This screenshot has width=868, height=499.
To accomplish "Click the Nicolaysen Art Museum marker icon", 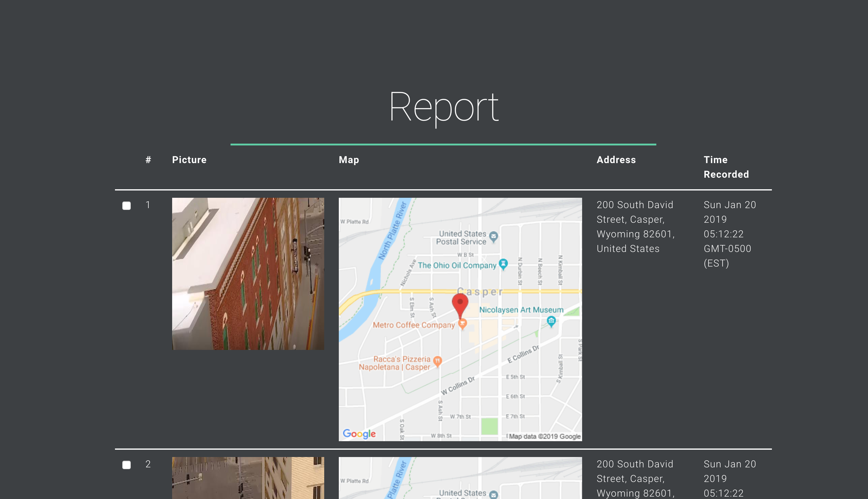I will 551,322.
